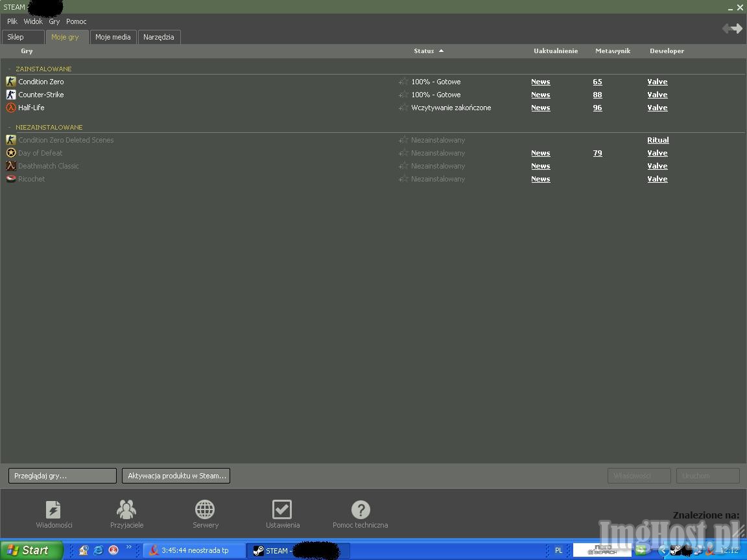
Task: Click the Day of Defeat icon
Action: pyautogui.click(x=11, y=153)
